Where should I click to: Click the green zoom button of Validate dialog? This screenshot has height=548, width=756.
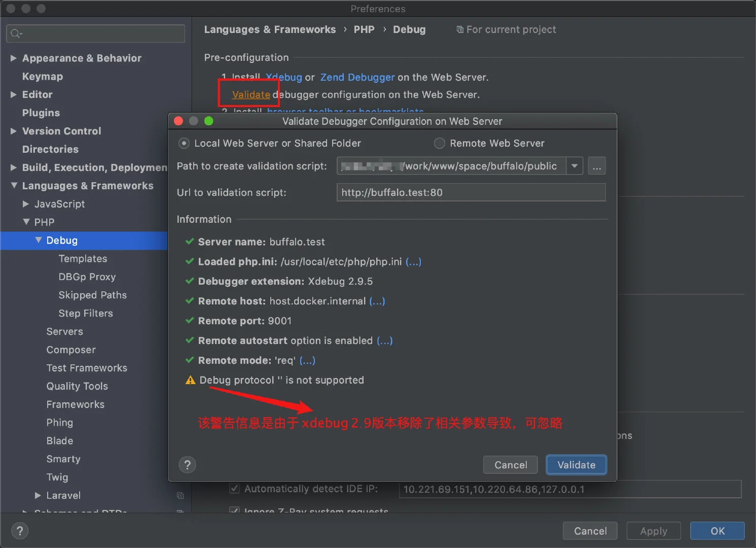pyautogui.click(x=208, y=121)
